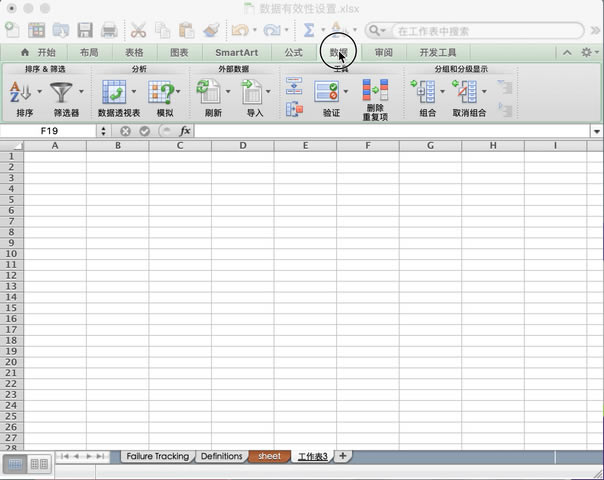The height and width of the screenshot is (480, 604).
Task: Click the Group (组合) icon
Action: click(424, 93)
